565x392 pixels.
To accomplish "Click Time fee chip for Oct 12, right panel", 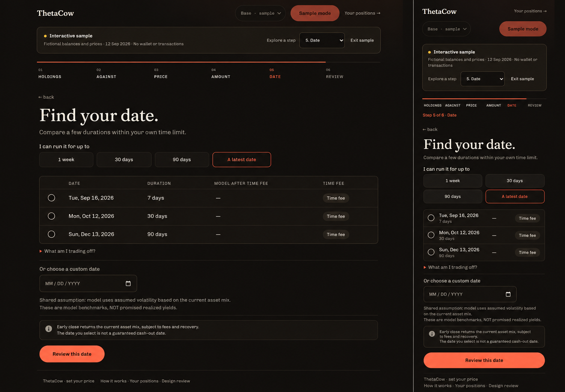I will [527, 236].
